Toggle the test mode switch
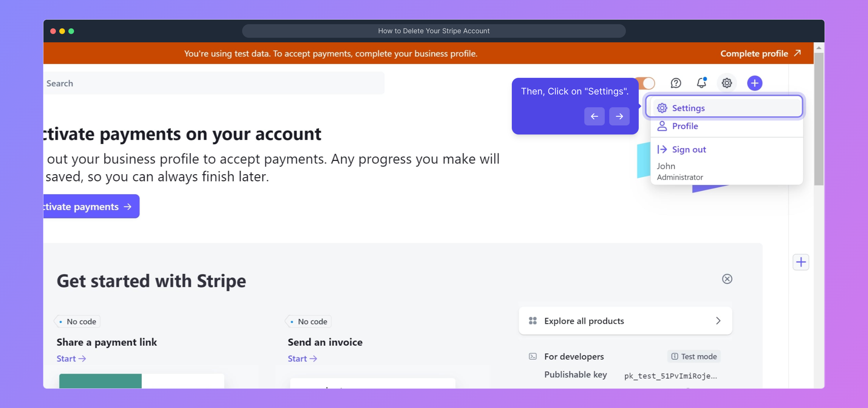Screen dimensions: 868x408 tap(647, 83)
